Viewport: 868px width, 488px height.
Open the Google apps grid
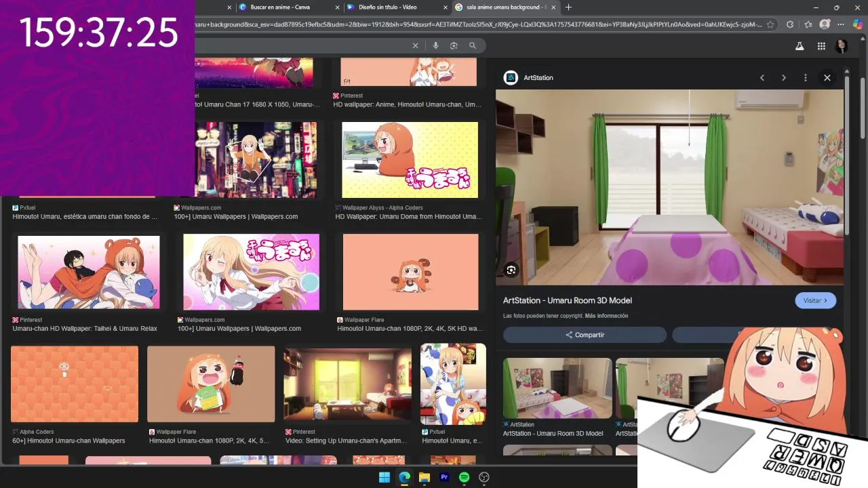(821, 46)
